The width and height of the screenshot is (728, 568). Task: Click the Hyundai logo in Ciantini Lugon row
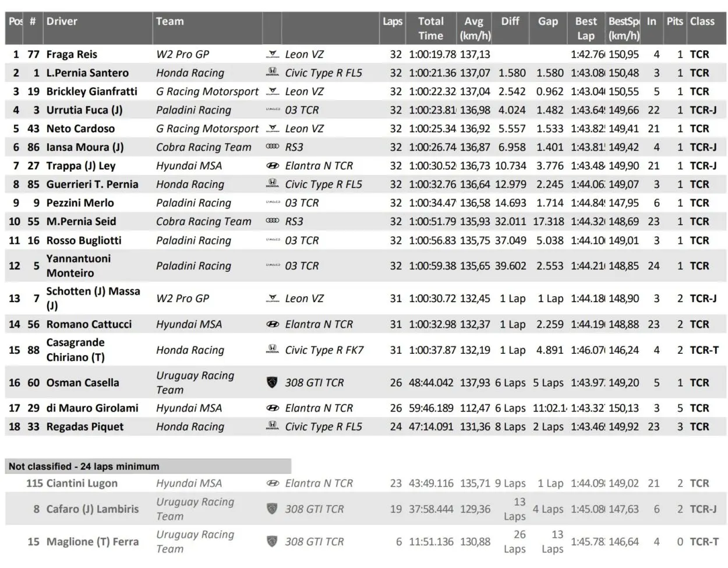(x=272, y=483)
